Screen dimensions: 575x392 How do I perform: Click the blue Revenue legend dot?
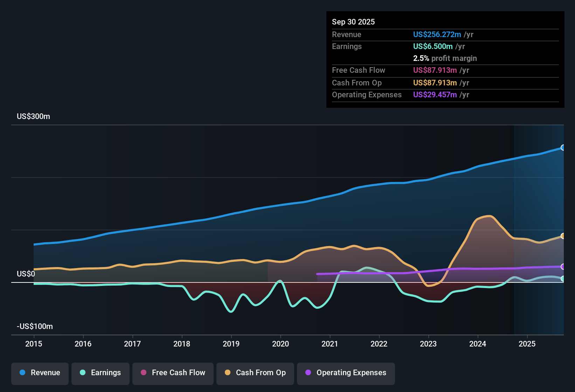pos(22,373)
